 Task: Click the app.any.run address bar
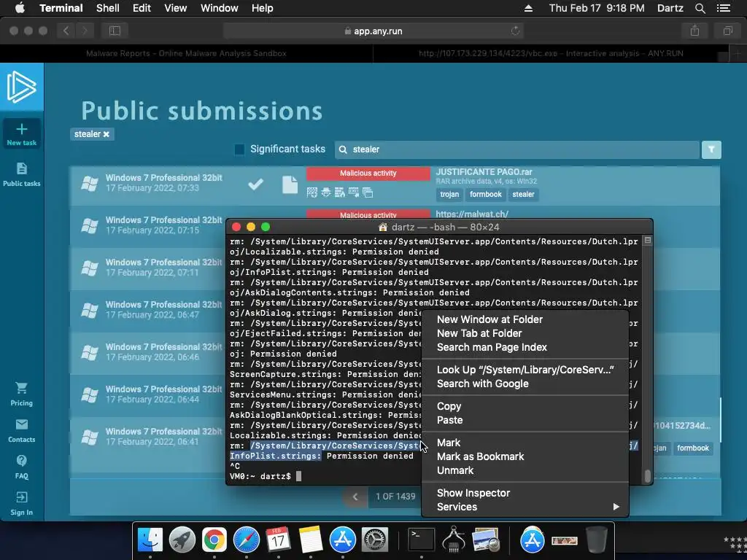[373, 31]
